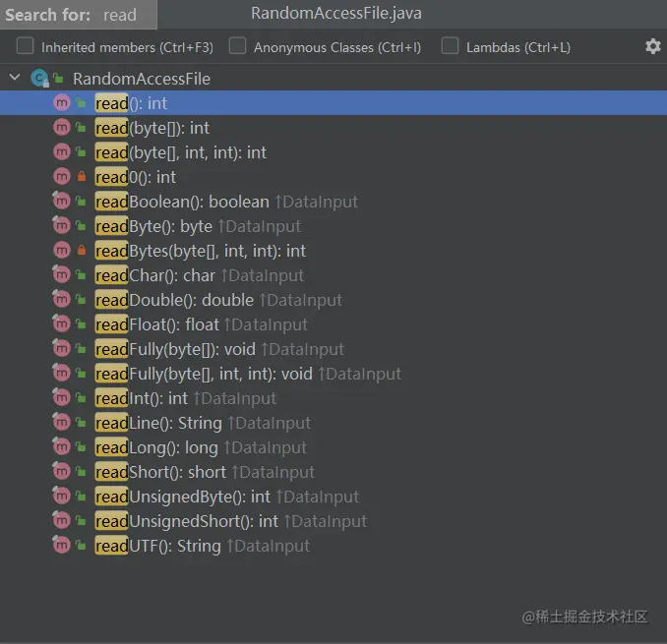Image resolution: width=667 pixels, height=644 pixels.
Task: Enable Lambdas checkbox
Action: (x=450, y=46)
